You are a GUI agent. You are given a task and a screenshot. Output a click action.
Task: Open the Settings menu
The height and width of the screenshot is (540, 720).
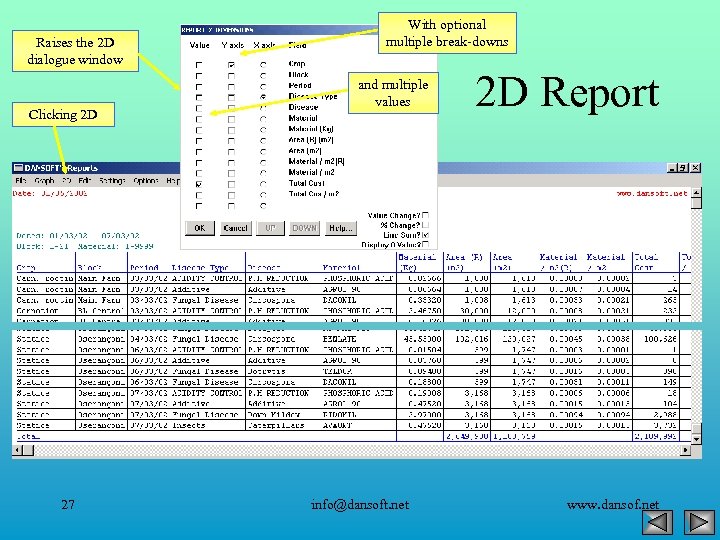tap(112, 181)
